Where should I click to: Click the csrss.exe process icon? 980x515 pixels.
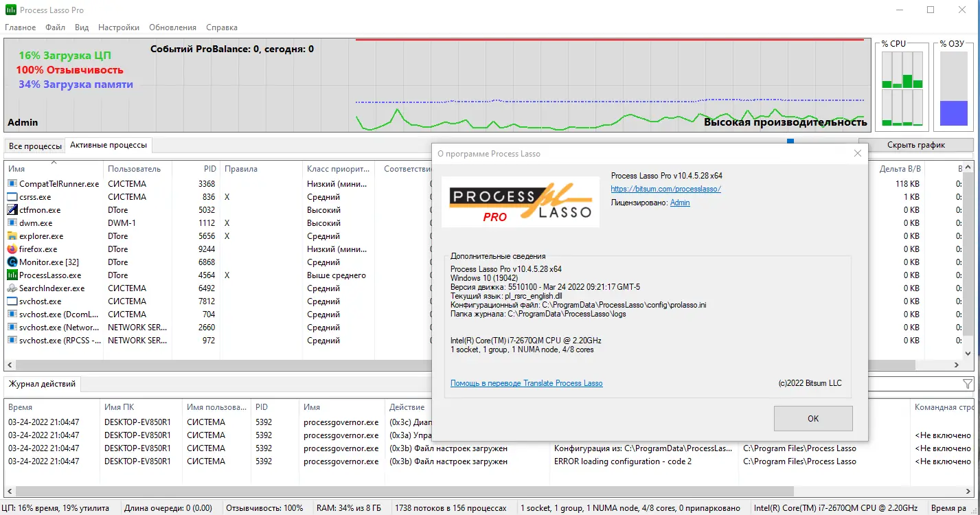point(12,197)
